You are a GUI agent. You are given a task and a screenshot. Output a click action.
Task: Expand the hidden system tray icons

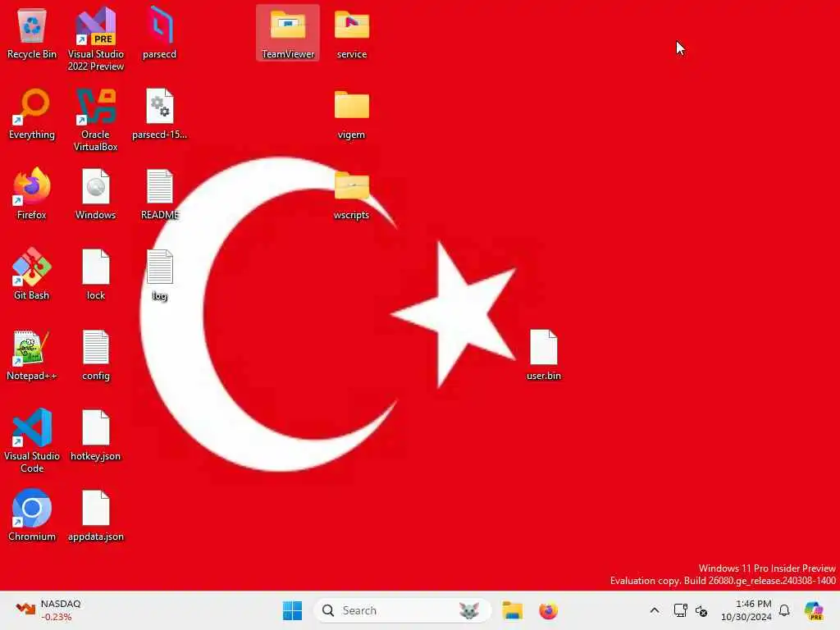tap(654, 610)
